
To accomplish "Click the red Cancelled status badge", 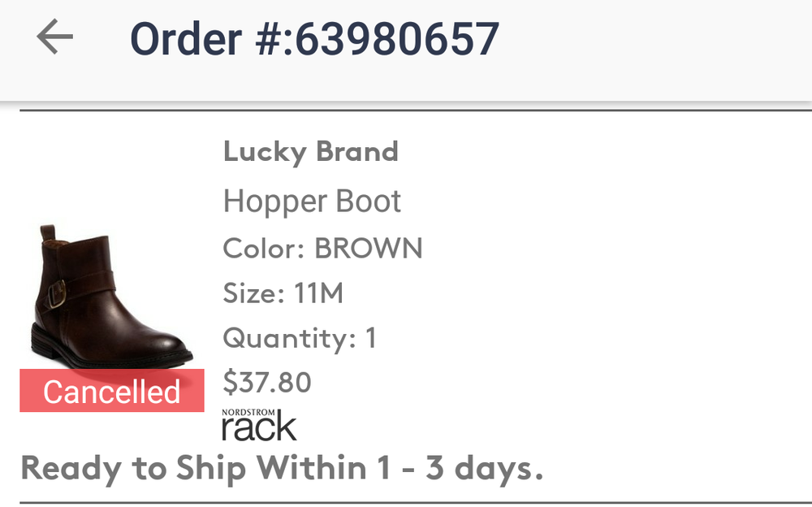I will coord(112,392).
